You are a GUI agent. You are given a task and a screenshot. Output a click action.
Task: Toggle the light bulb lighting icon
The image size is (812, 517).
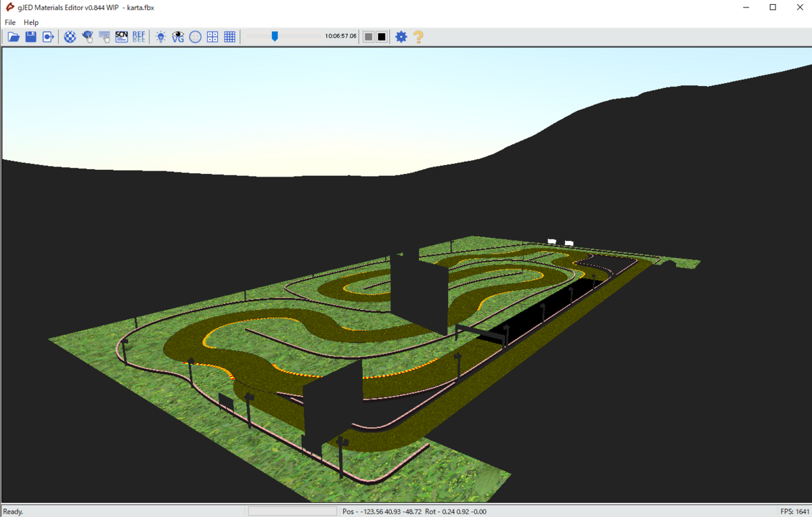[x=160, y=37]
